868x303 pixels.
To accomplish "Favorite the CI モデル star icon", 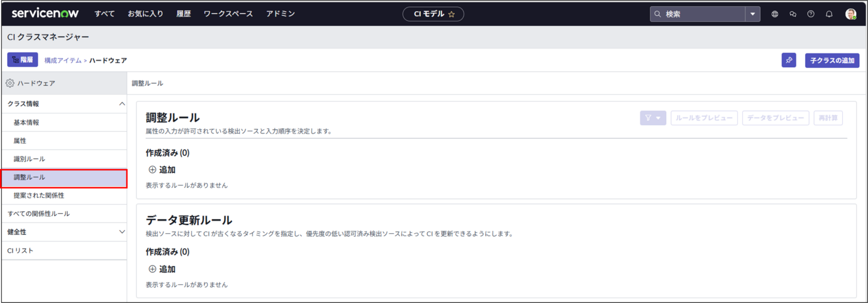I will [451, 14].
